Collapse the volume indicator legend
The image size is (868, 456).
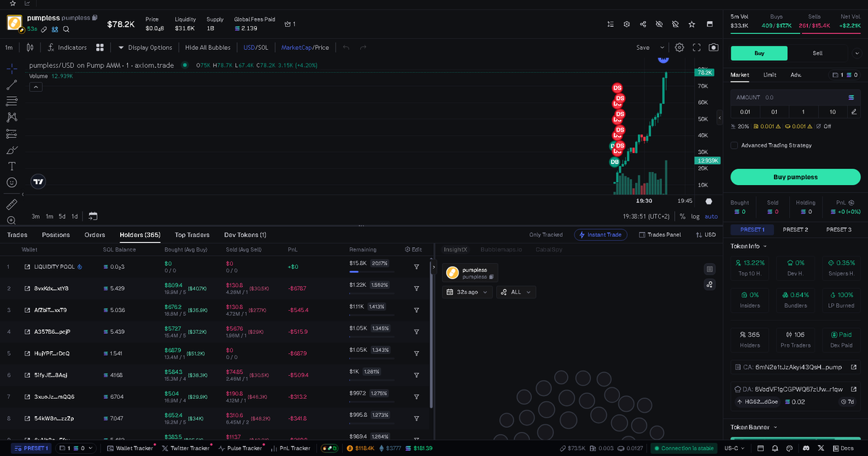click(35, 87)
